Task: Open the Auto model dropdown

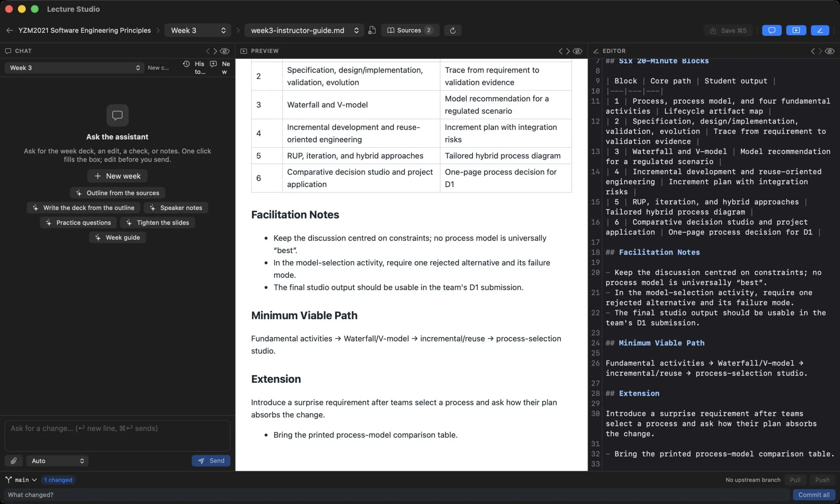Action: coord(57,461)
